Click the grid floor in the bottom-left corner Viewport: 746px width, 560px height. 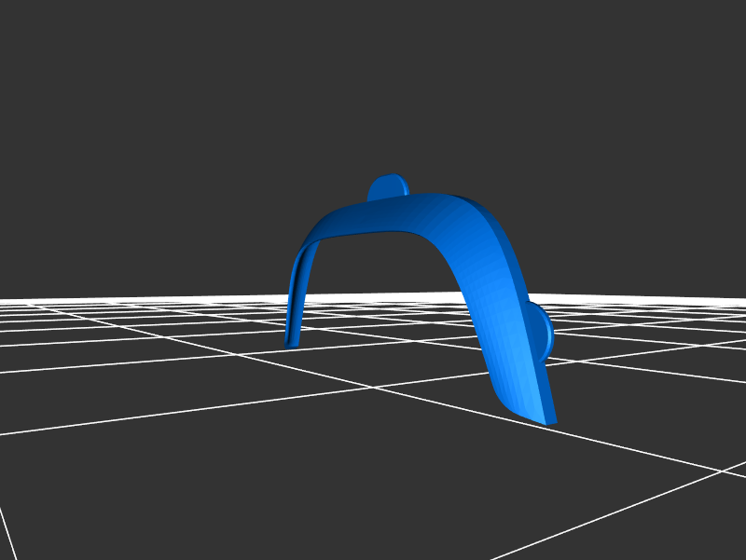coord(56,503)
